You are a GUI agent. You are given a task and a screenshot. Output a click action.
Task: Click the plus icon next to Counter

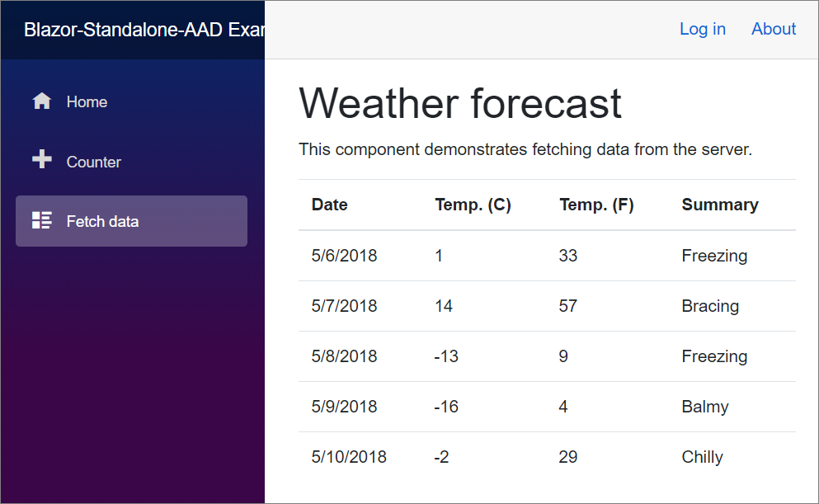pos(41,160)
